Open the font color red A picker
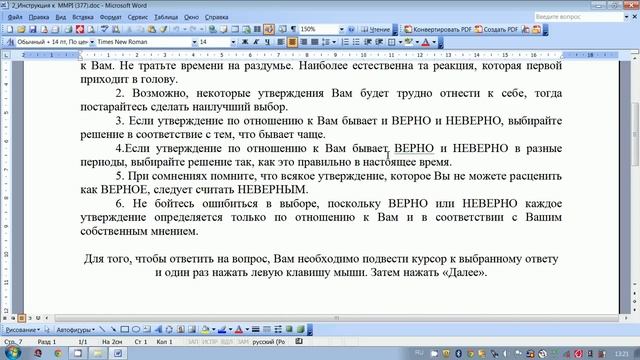Viewport: 640px width, 360px height. (x=425, y=42)
